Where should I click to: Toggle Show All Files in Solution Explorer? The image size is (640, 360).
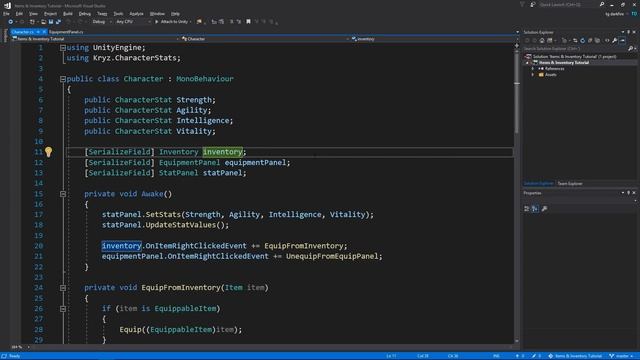pos(598,40)
